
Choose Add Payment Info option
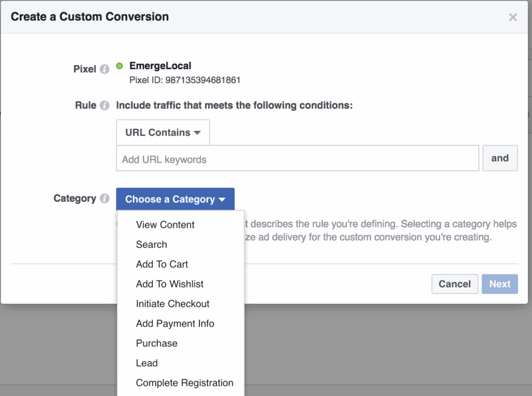click(x=175, y=323)
